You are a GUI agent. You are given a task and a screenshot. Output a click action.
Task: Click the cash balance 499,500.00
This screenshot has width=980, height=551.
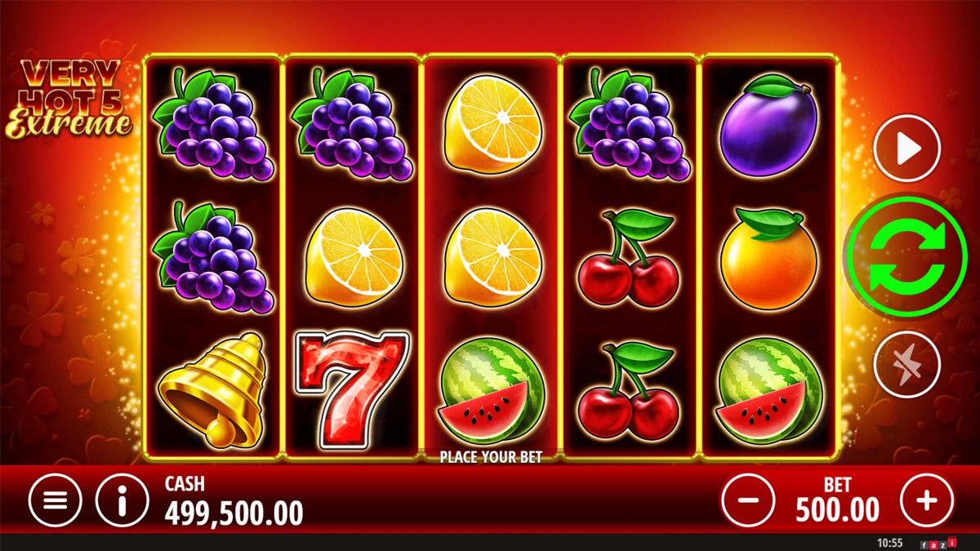(234, 513)
